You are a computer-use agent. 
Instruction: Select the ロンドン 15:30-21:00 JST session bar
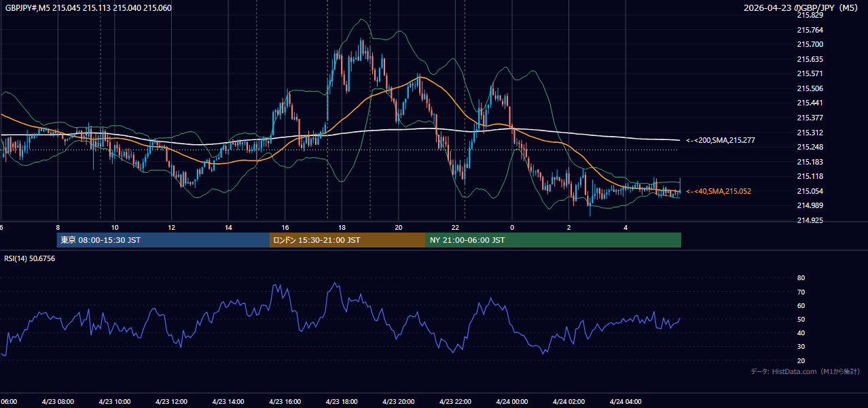pyautogui.click(x=348, y=240)
